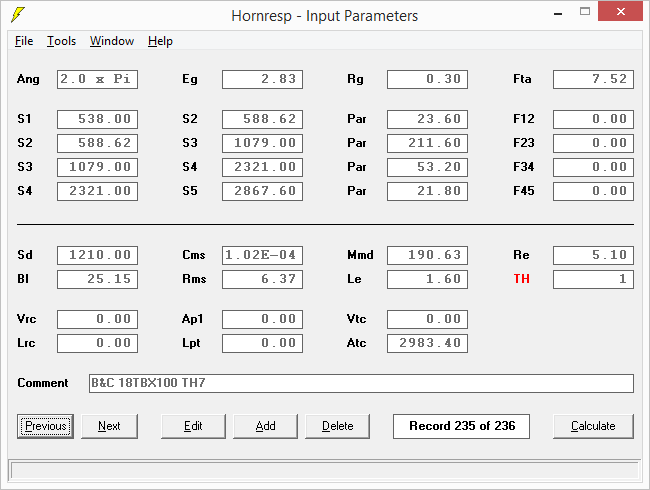Click the Re field showing 5.10
Viewport: 650px width, 490px height.
(x=593, y=255)
